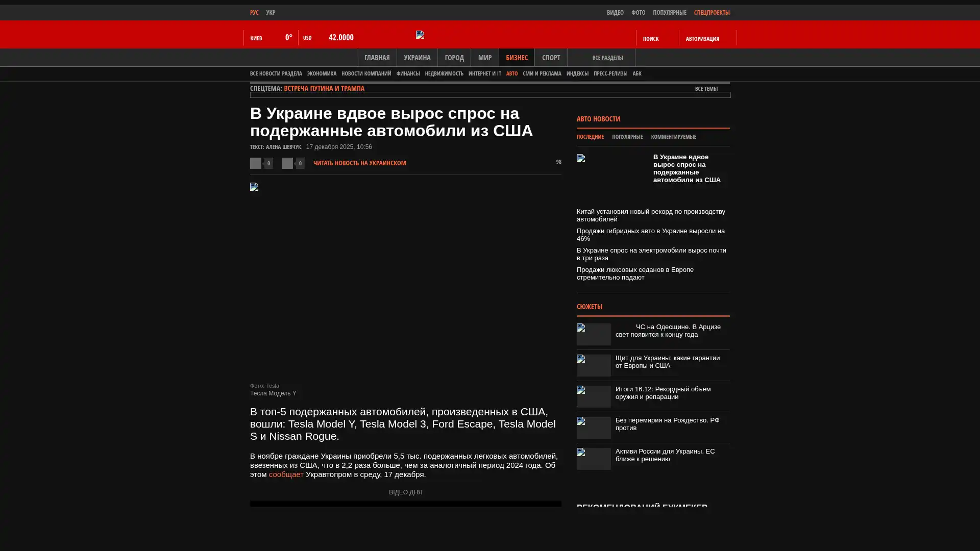Open the Киев weather city selector
The height and width of the screenshot is (551, 980).
click(256, 38)
